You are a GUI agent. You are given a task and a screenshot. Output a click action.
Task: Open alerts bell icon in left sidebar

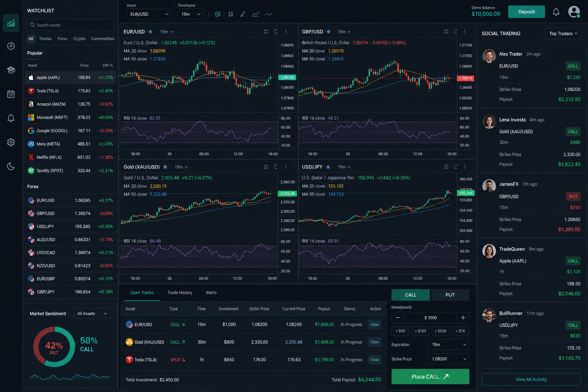click(11, 118)
